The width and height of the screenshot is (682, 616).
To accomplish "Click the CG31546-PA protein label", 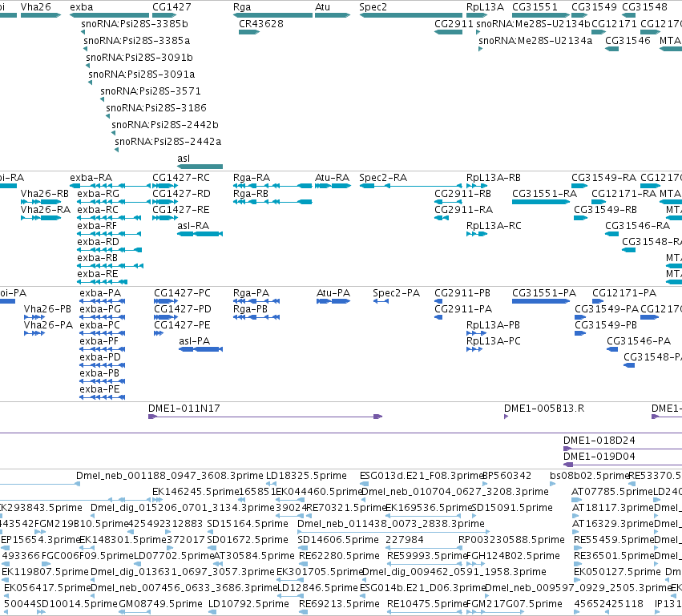I will click(639, 341).
